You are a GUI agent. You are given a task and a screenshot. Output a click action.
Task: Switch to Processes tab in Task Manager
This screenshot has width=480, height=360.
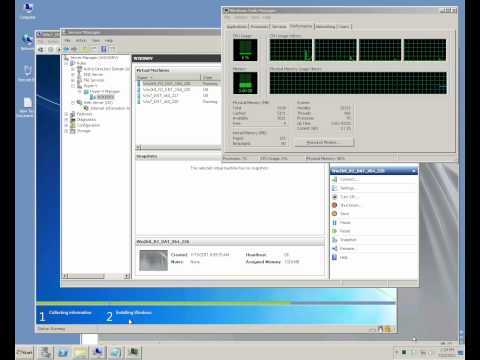[259, 27]
